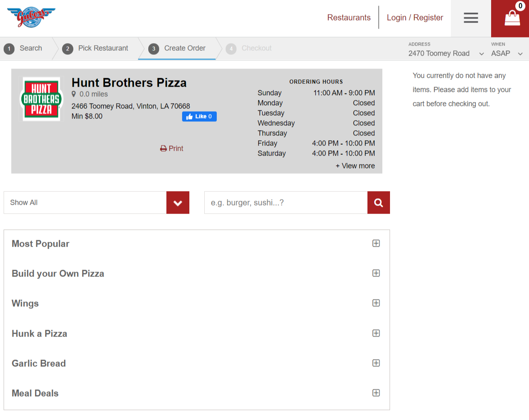Open the shopping cart bag icon

coord(512,19)
